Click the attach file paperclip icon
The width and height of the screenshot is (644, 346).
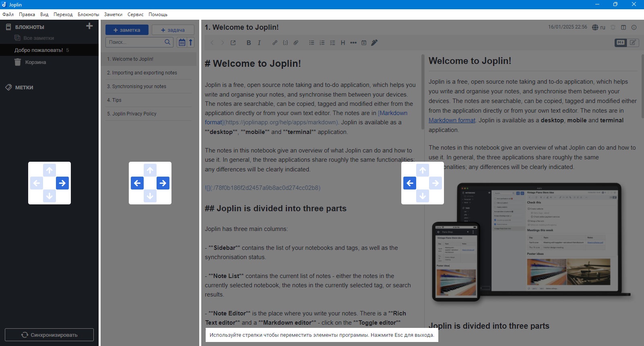pos(296,43)
